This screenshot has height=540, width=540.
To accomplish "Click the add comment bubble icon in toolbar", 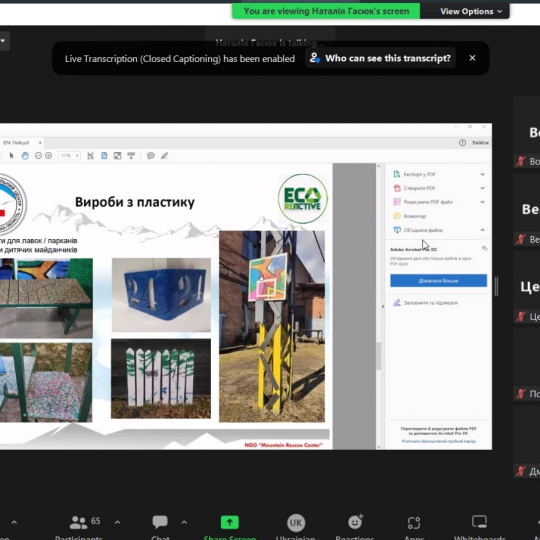I will click(150, 156).
